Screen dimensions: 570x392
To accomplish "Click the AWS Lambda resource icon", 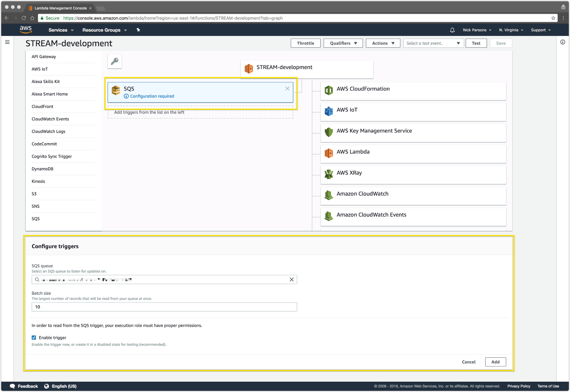I will (x=329, y=153).
